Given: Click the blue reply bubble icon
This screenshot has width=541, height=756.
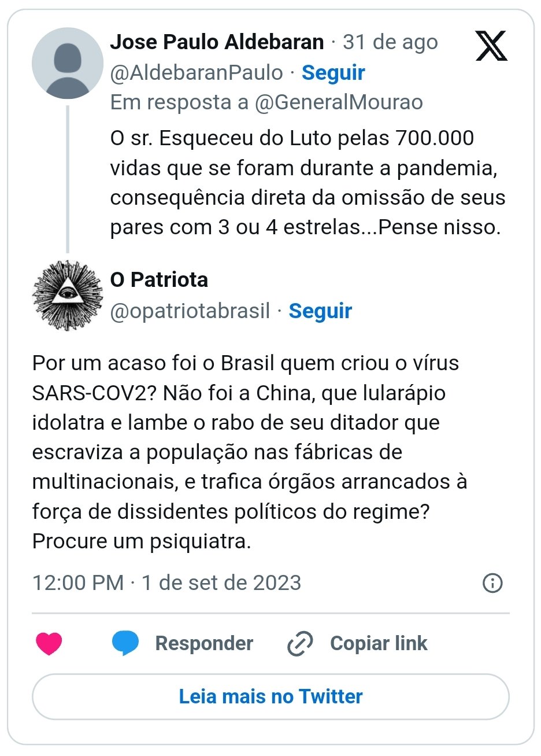Looking at the screenshot, I should coord(125,643).
